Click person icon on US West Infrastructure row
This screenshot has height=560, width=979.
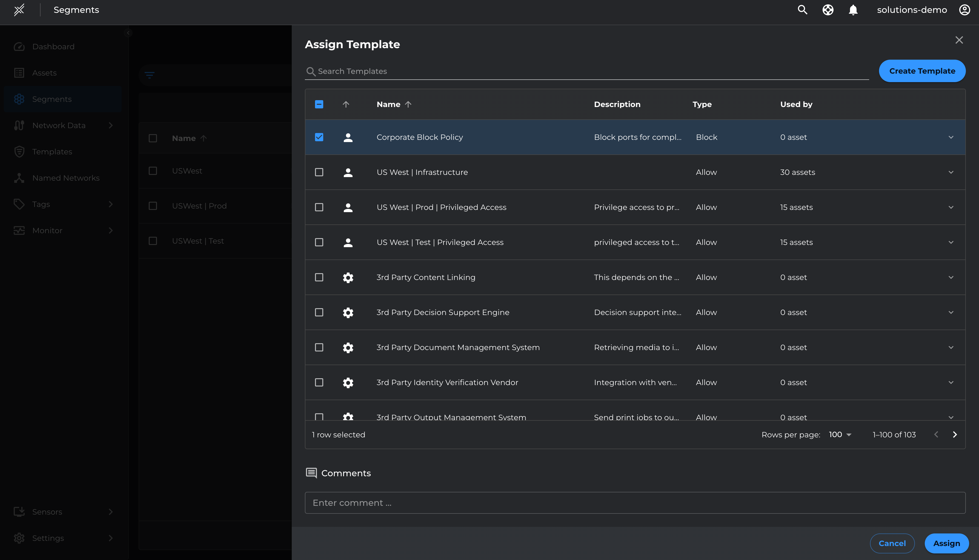pyautogui.click(x=348, y=172)
